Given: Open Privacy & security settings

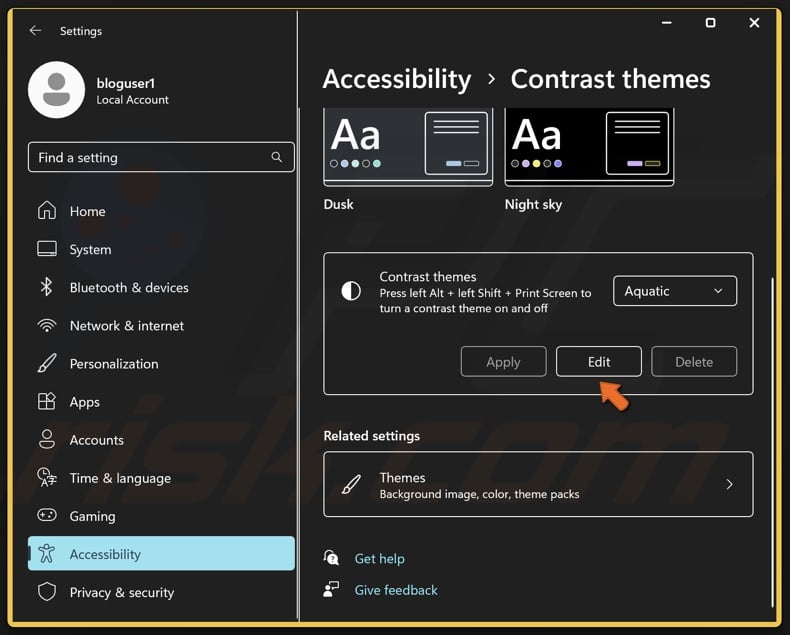Looking at the screenshot, I should pyautogui.click(x=121, y=592).
